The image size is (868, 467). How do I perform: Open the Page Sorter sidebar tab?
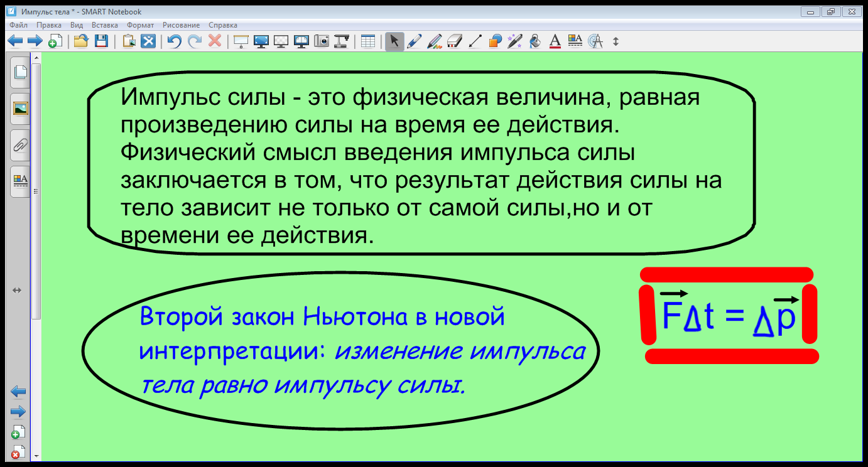point(21,72)
